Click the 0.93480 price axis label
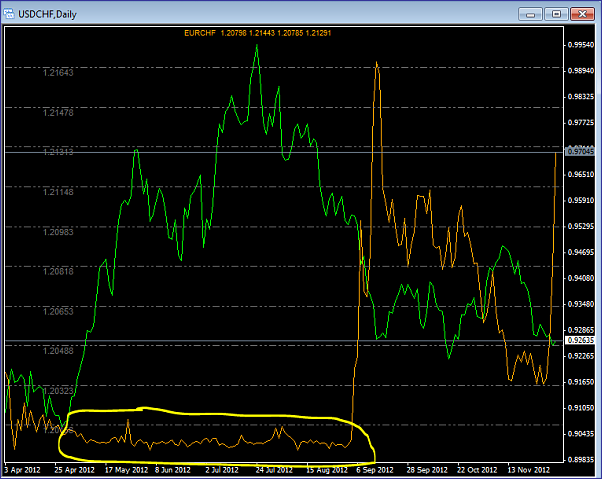602x479 pixels. pyautogui.click(x=580, y=304)
